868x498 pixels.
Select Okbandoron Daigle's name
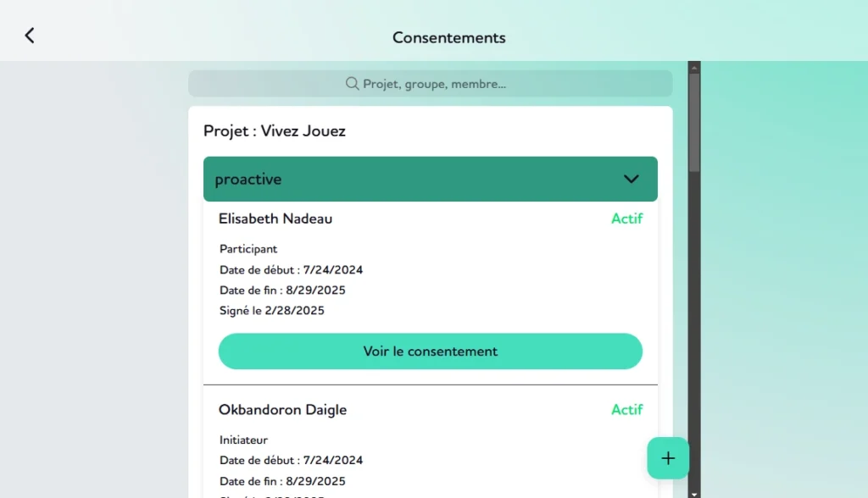tap(282, 409)
